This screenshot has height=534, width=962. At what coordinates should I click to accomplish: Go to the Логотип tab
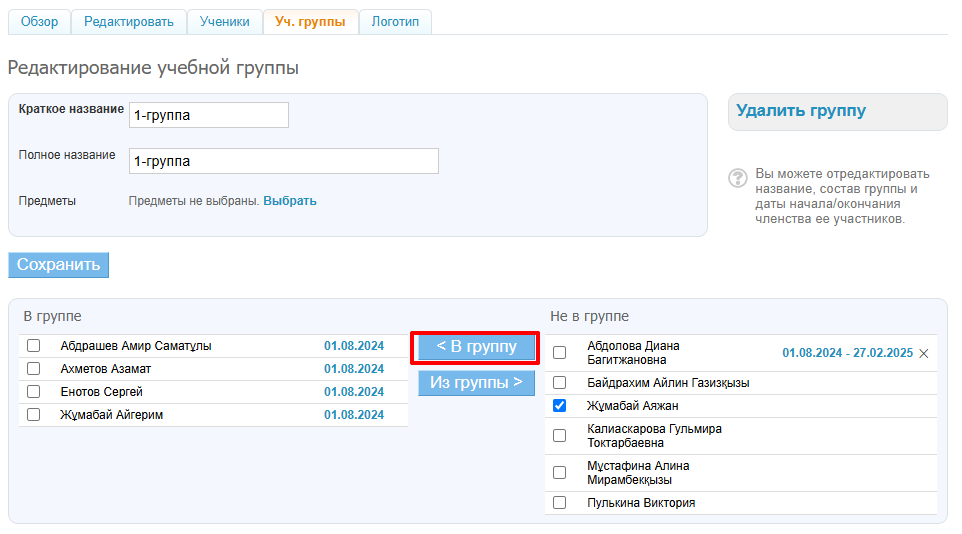coord(395,21)
